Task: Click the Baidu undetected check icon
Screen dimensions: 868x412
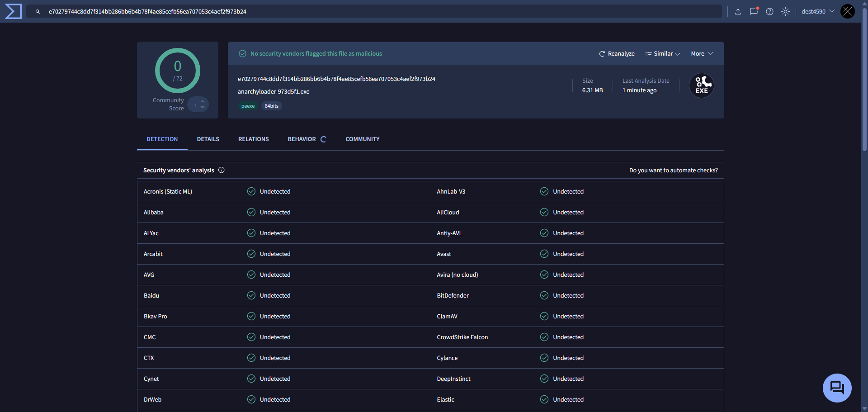Action: pos(251,295)
